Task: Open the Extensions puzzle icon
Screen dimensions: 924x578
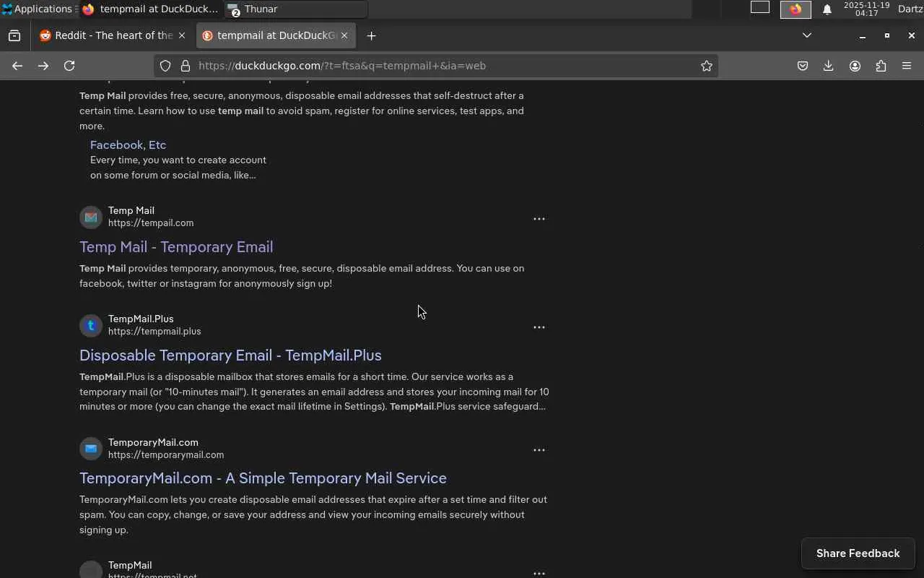Action: pos(881,66)
